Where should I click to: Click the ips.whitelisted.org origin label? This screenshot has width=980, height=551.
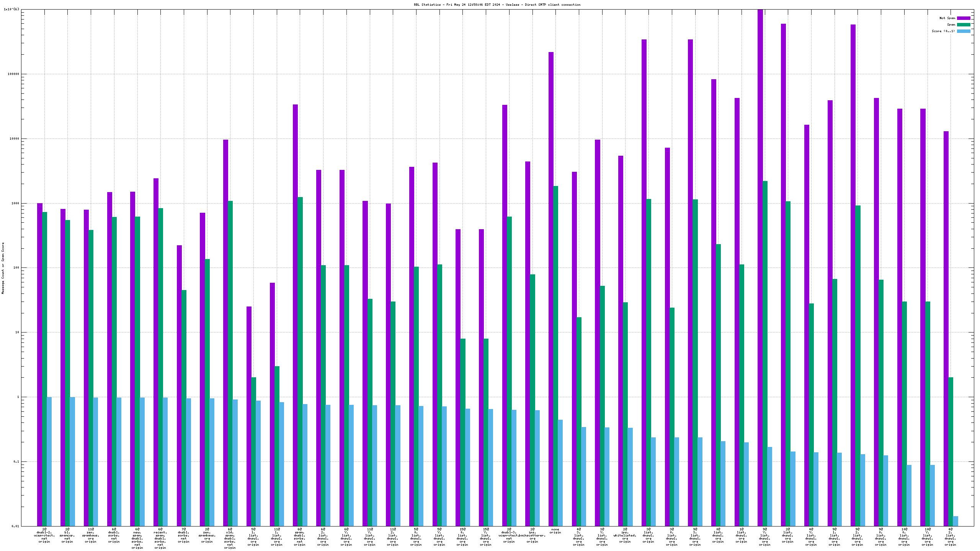tap(625, 535)
